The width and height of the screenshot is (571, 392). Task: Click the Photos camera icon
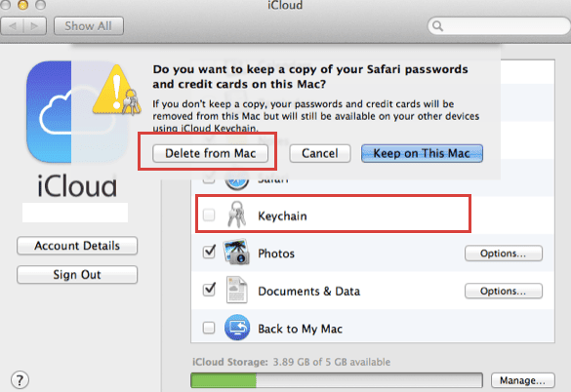236,252
